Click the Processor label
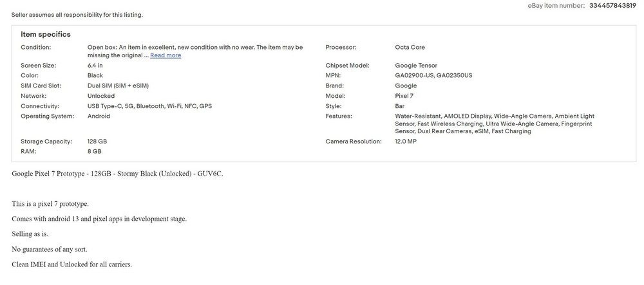 coord(341,47)
